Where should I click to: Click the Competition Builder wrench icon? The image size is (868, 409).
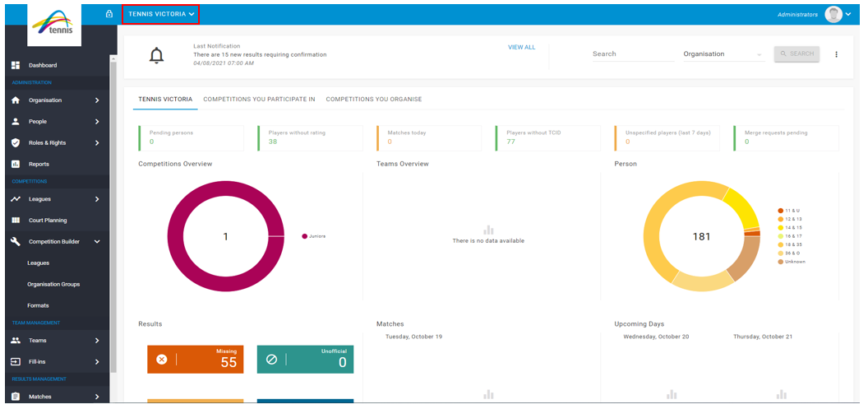tap(16, 242)
